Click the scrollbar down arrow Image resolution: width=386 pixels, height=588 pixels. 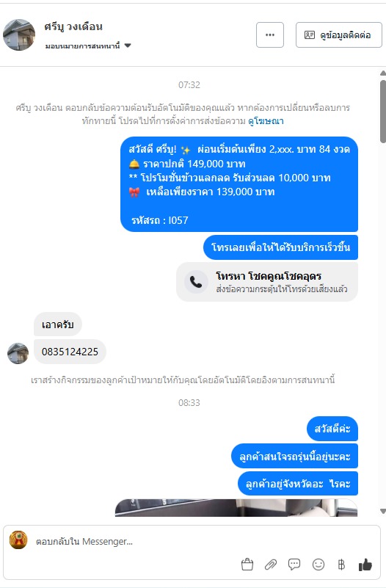pos(382,511)
